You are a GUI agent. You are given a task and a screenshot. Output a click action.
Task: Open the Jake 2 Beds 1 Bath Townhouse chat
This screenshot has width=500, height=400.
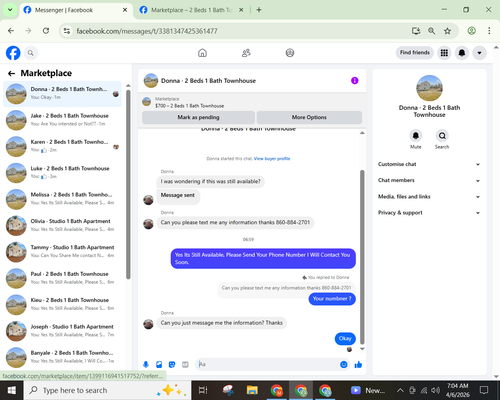pyautogui.click(x=62, y=120)
